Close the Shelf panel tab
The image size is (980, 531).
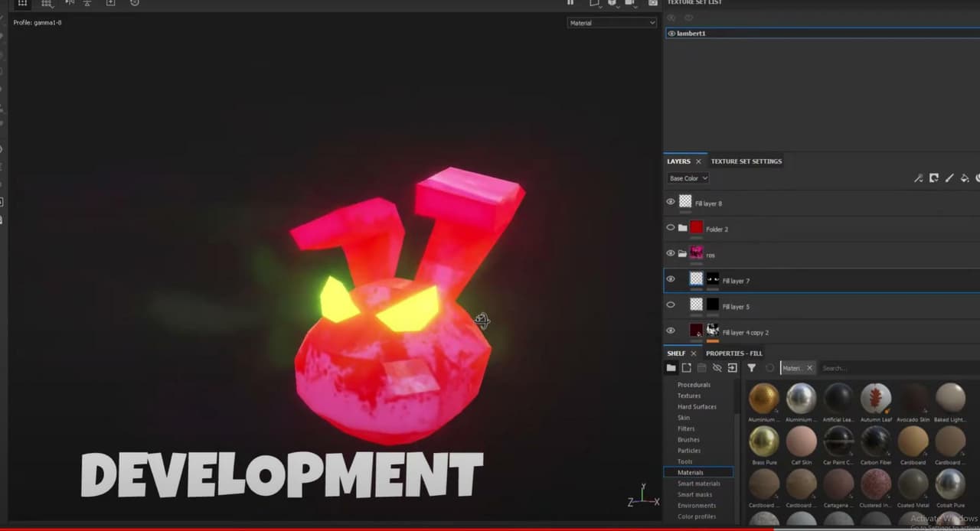coord(694,353)
